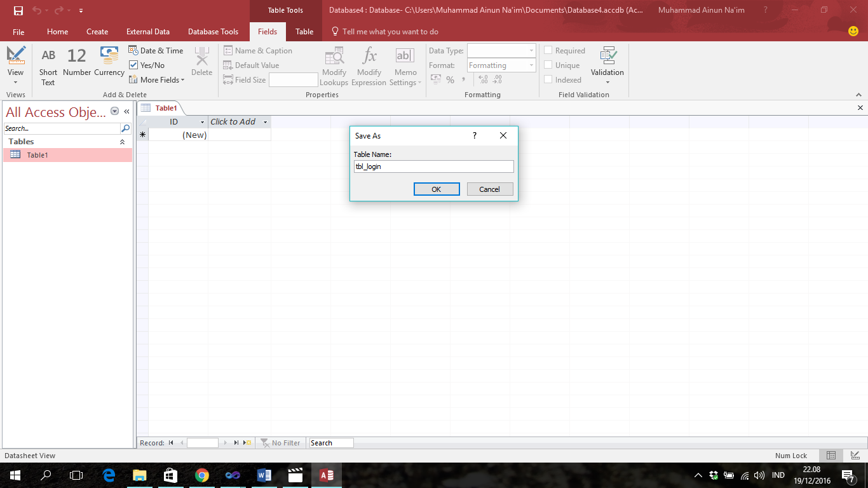Click the Save icon in Quick Access Toolbar

[18, 11]
